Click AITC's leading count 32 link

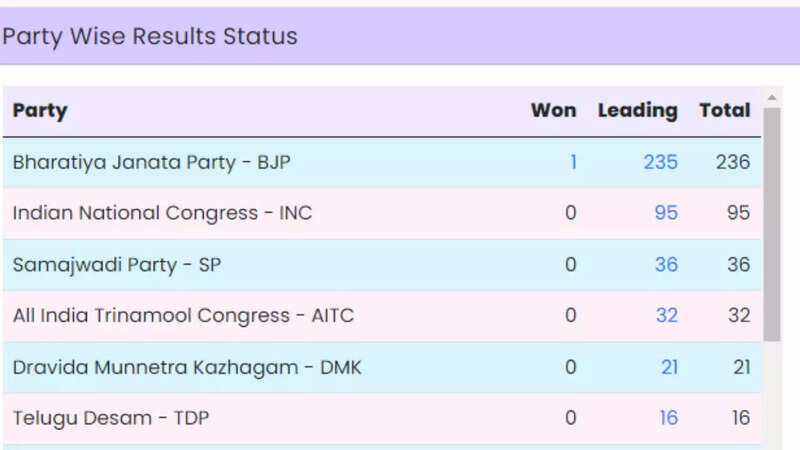click(x=666, y=316)
